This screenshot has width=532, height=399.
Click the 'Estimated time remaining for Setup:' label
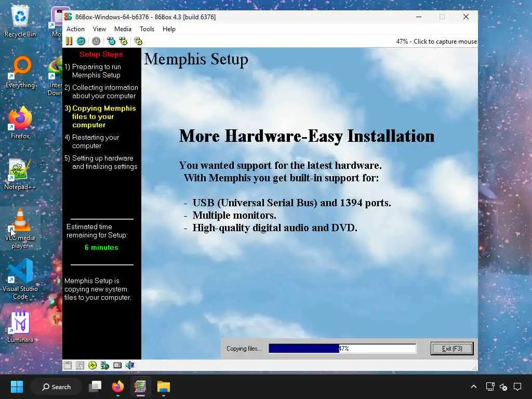97,231
